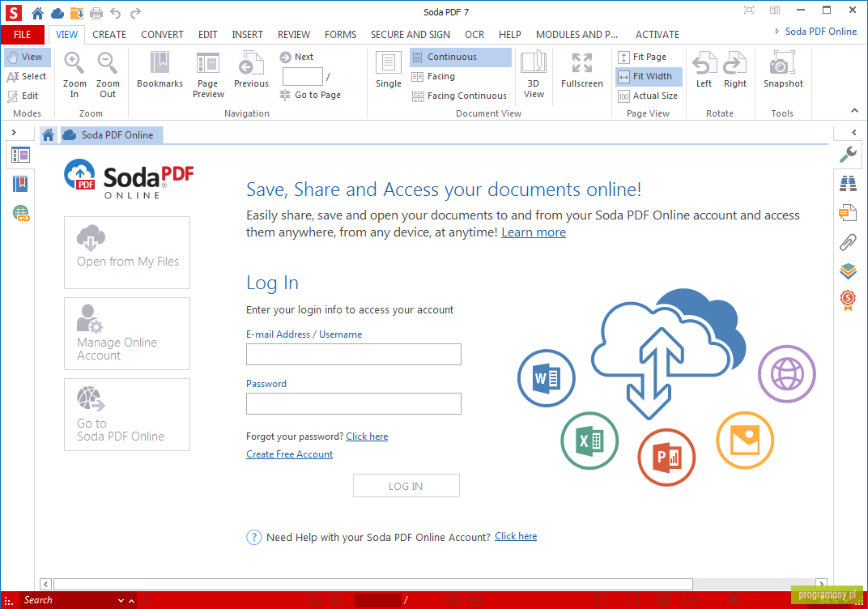Click the Home icon in the title bar

(37, 13)
